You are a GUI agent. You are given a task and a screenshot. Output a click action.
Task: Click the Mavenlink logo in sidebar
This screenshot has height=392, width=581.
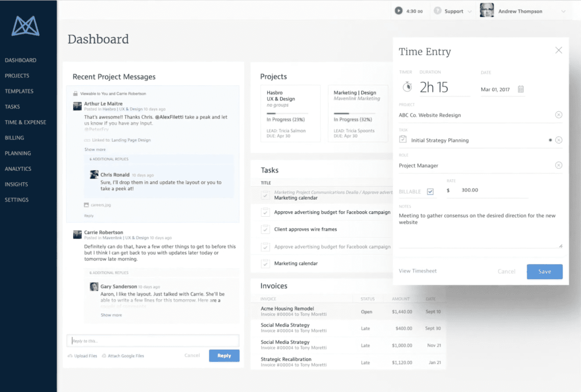click(26, 26)
